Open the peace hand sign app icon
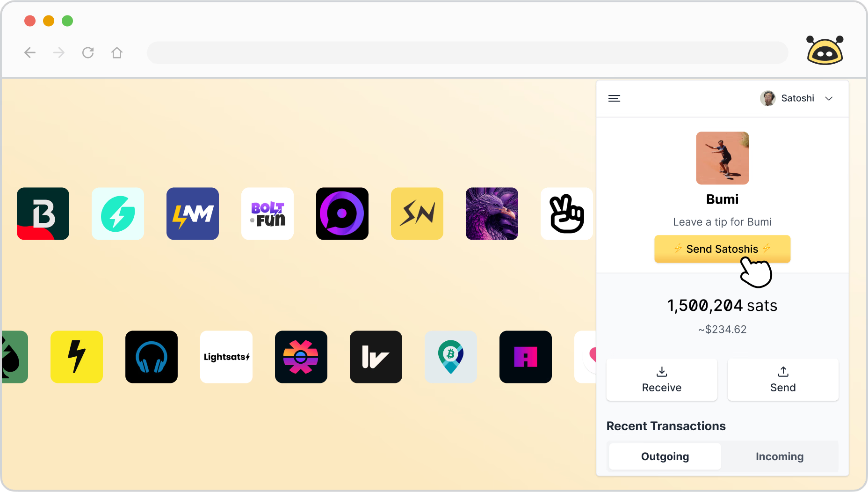 click(x=567, y=214)
